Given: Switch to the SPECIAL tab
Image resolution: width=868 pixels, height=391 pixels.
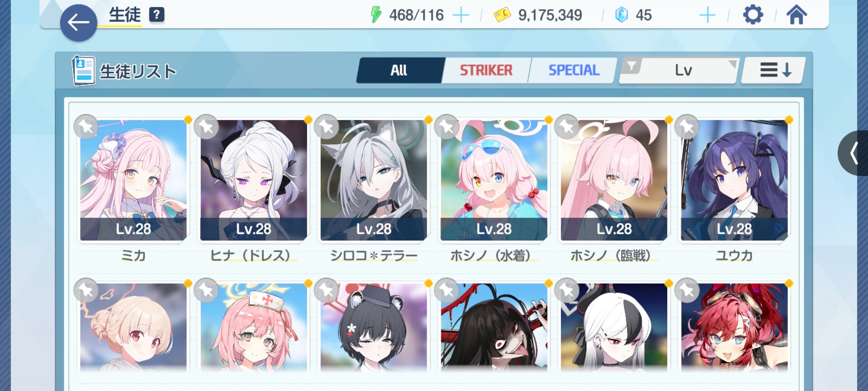Looking at the screenshot, I should pos(574,70).
